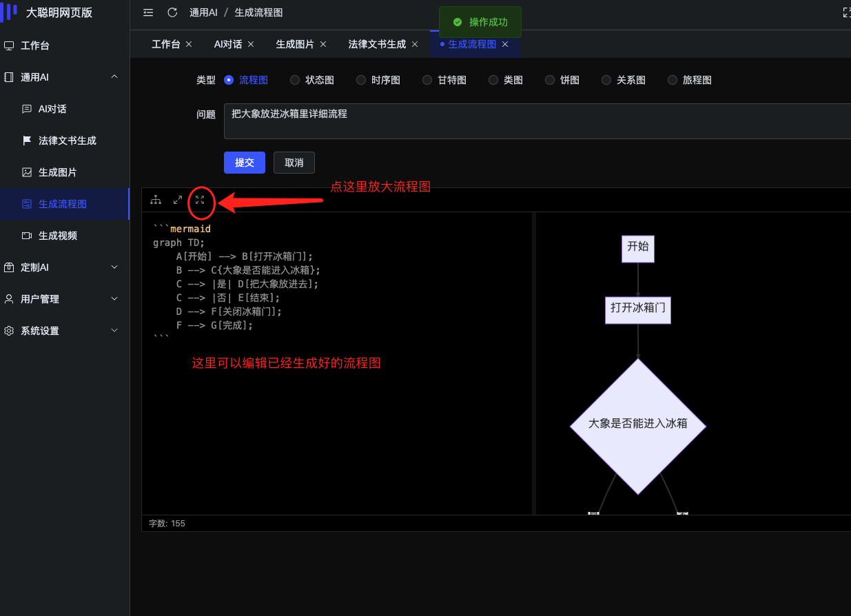Click the refresh page icon
This screenshot has height=616, width=851.
(x=172, y=12)
